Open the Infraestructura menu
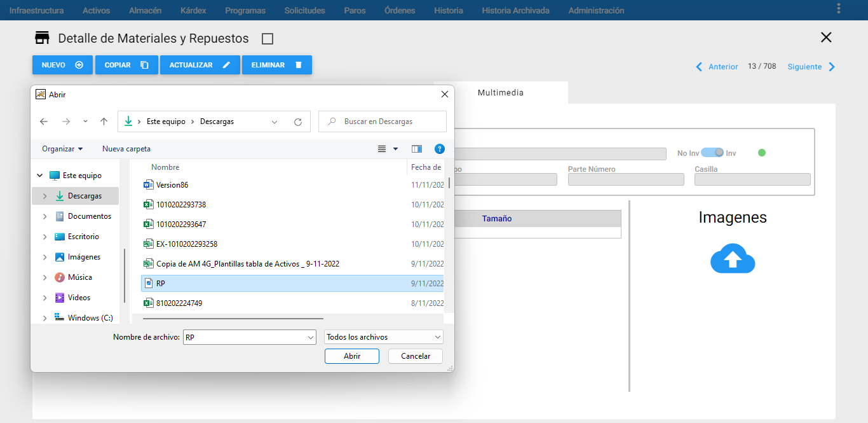Image resolution: width=868 pixels, height=423 pixels. pos(36,10)
